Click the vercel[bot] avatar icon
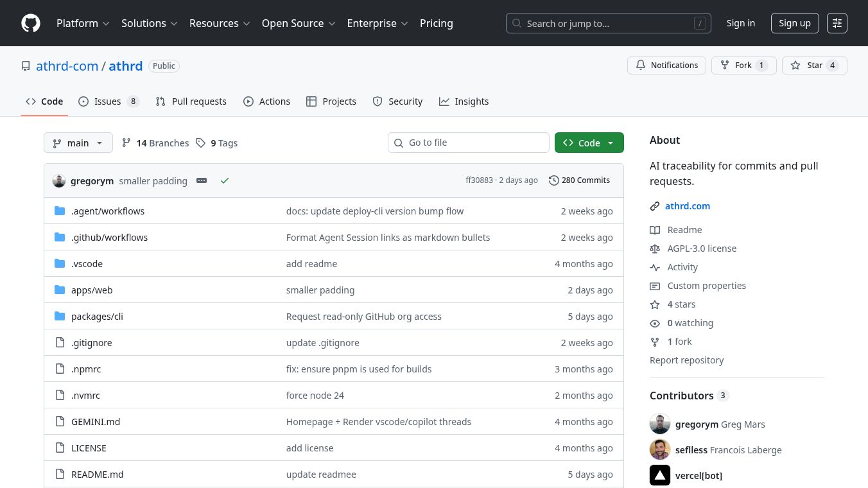 (659, 476)
